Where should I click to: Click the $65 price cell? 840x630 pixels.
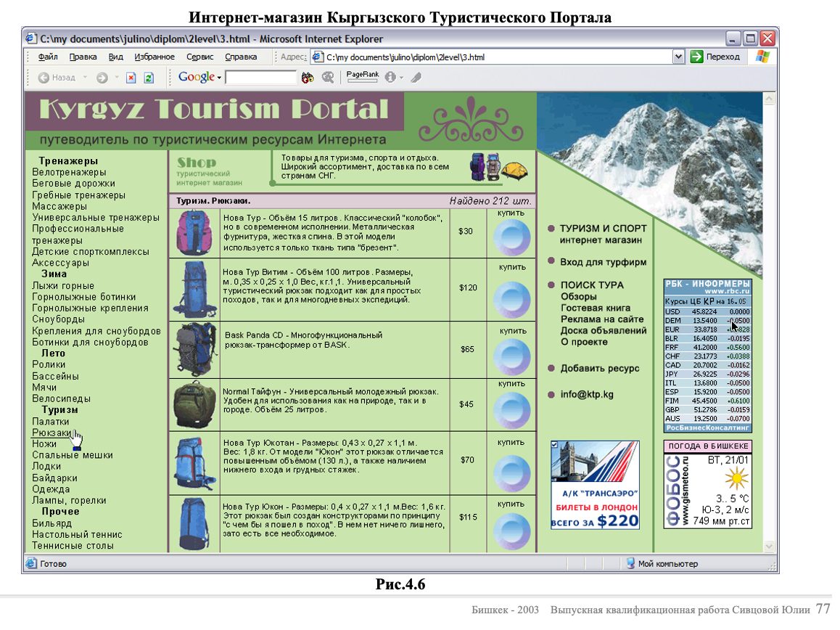pos(467,349)
